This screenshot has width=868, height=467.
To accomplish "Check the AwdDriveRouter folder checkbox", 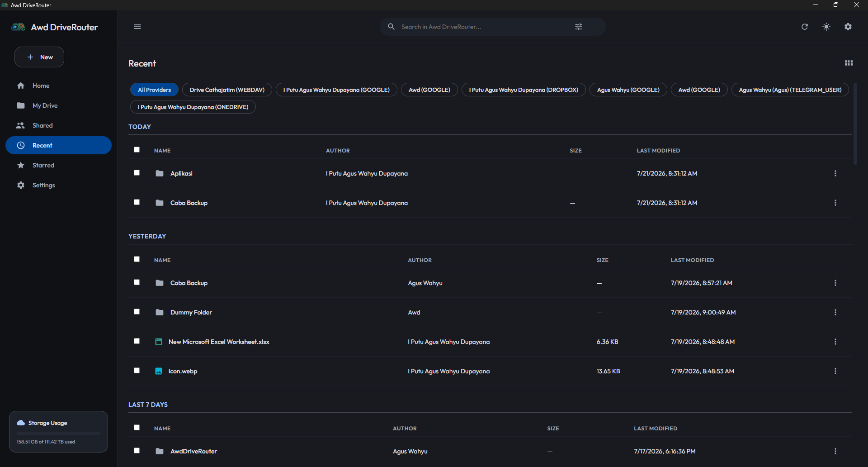I will pos(137,451).
